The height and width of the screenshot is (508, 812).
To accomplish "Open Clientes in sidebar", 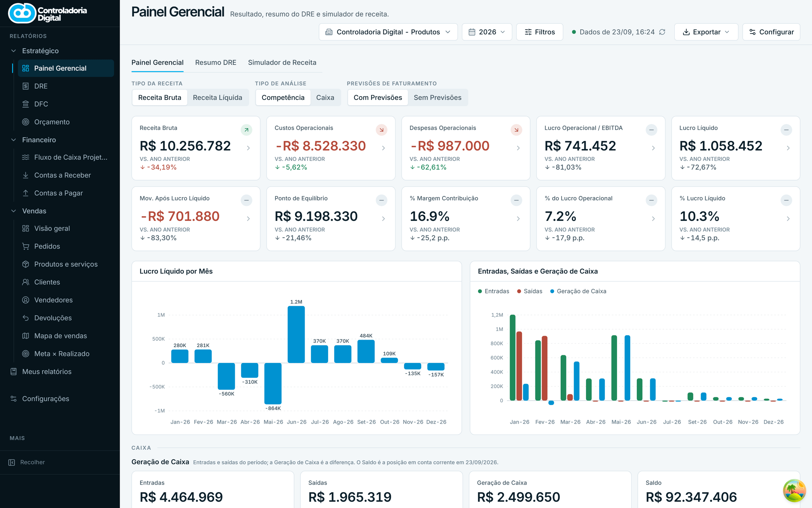I will coord(66,282).
